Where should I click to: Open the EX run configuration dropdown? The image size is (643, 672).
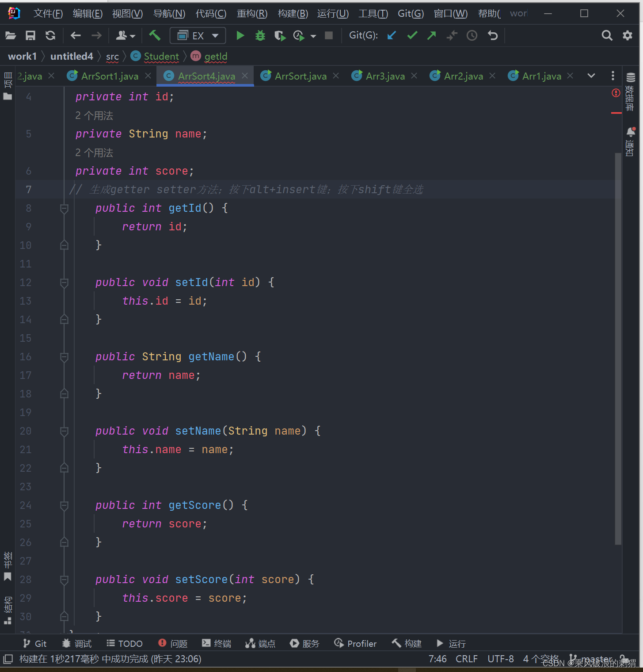[198, 35]
